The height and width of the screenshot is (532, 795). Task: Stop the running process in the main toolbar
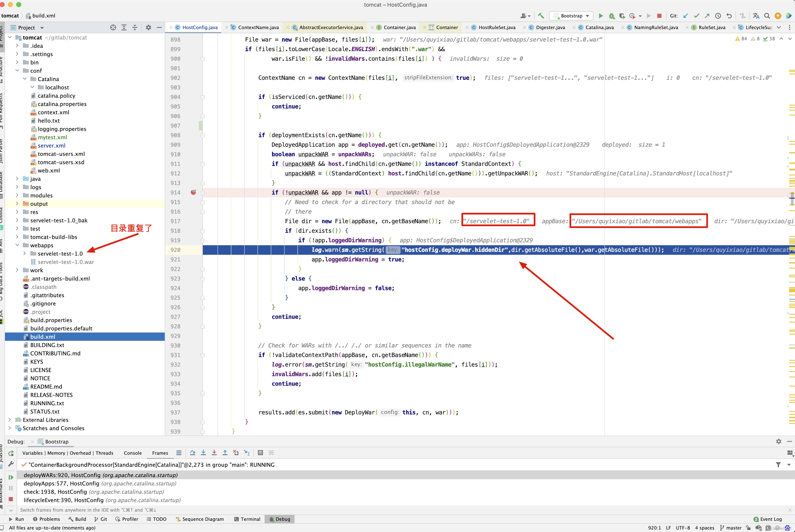point(660,16)
